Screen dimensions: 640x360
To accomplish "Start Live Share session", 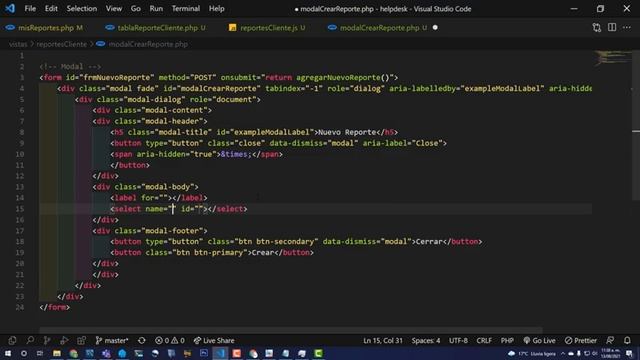I will coord(214,340).
